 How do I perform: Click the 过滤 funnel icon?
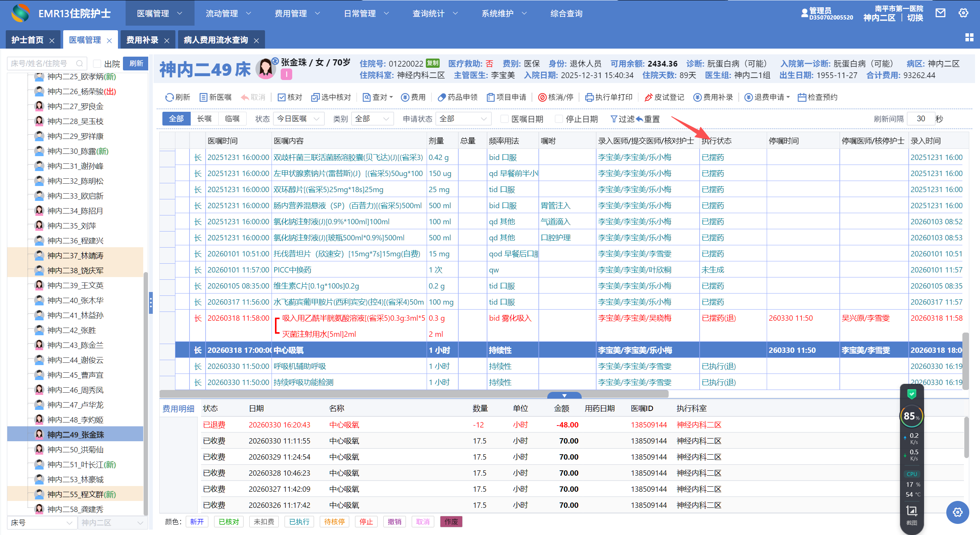point(614,119)
